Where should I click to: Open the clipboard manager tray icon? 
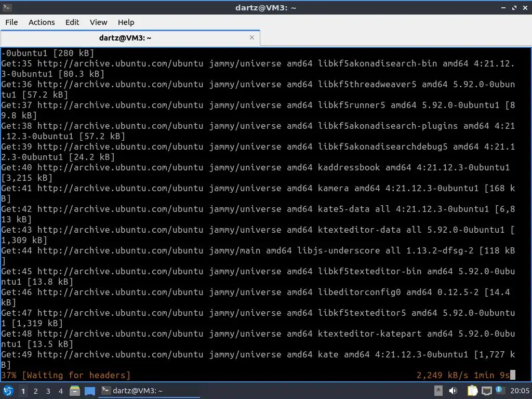(x=472, y=391)
